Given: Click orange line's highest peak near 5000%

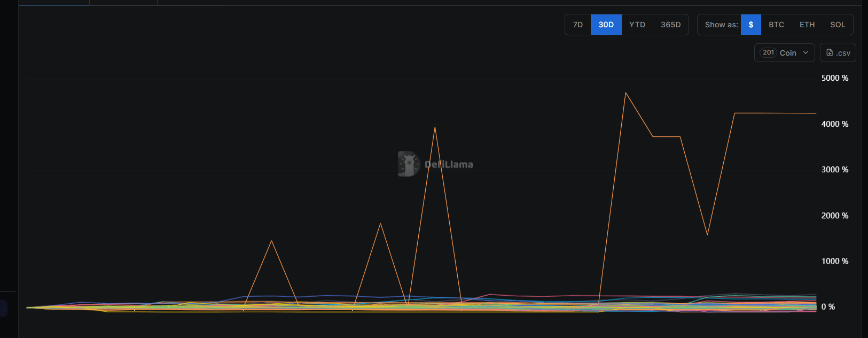Looking at the screenshot, I should (625, 93).
